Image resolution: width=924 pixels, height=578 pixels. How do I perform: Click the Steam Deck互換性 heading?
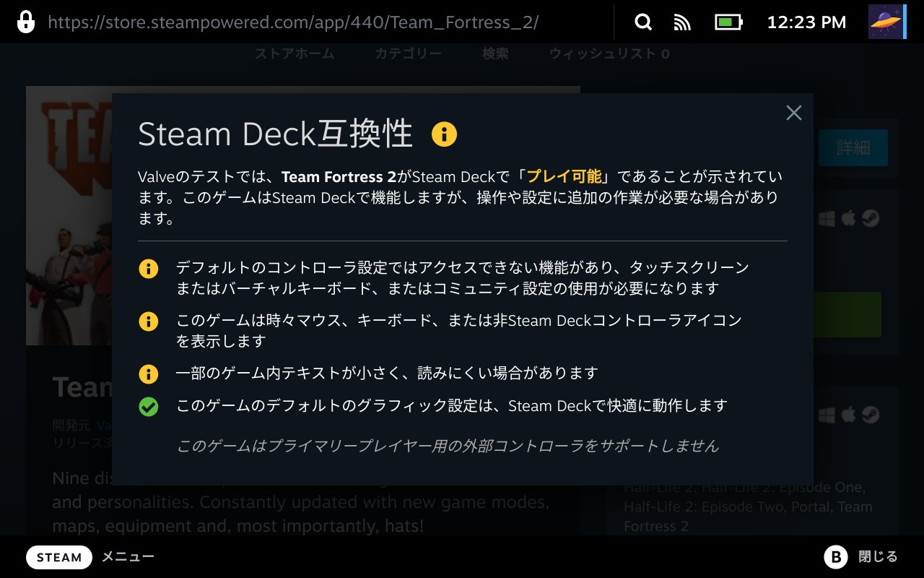pos(275,134)
